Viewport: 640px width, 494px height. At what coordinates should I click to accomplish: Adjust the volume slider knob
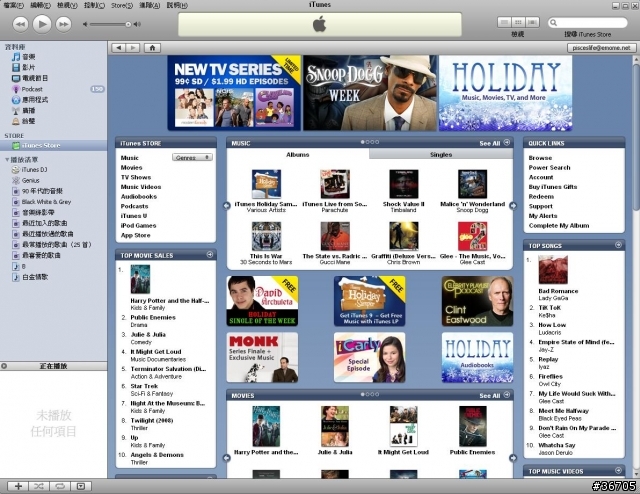pyautogui.click(x=128, y=24)
